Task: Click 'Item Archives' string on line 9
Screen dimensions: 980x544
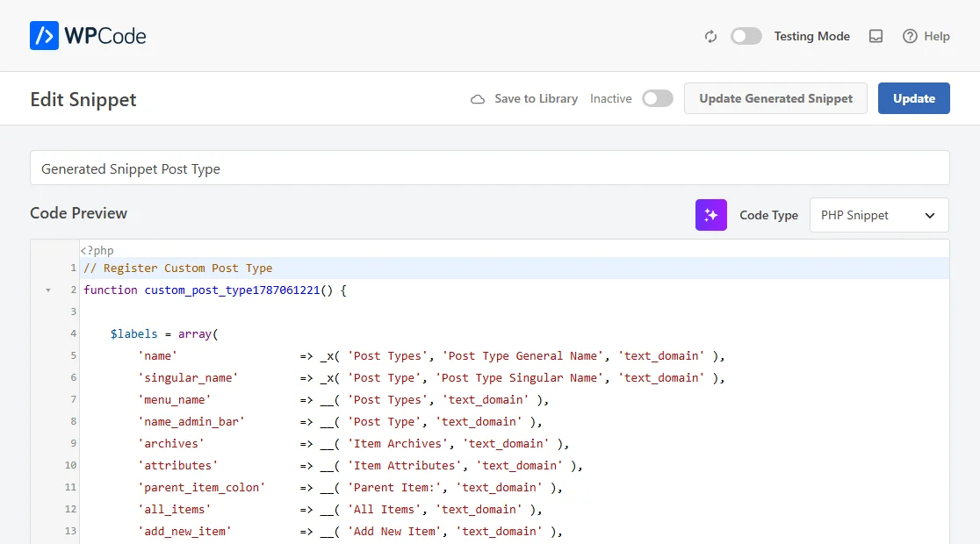Action: [398, 443]
